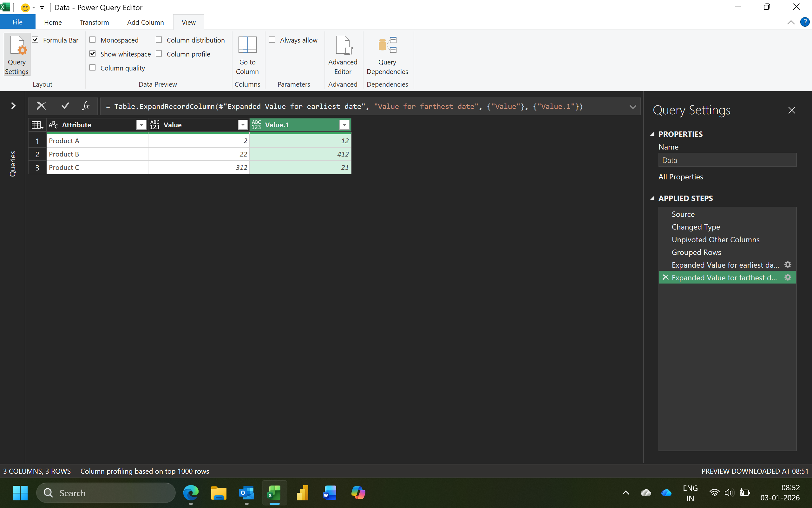The height and width of the screenshot is (508, 812).
Task: Close the Query Settings pane
Action: click(x=791, y=110)
